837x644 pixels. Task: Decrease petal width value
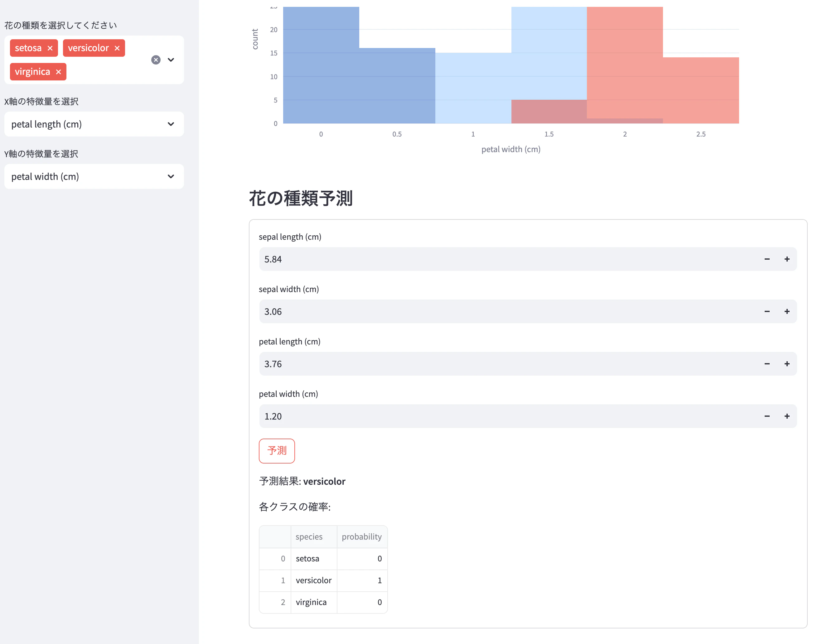767,416
